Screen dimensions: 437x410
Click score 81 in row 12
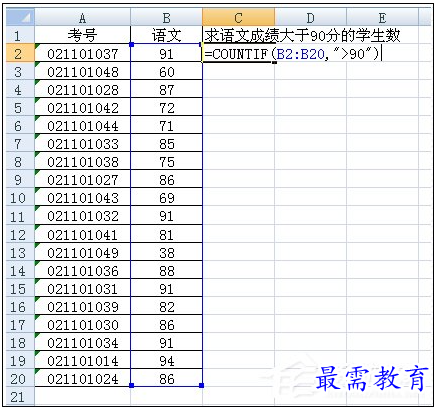[x=166, y=234]
